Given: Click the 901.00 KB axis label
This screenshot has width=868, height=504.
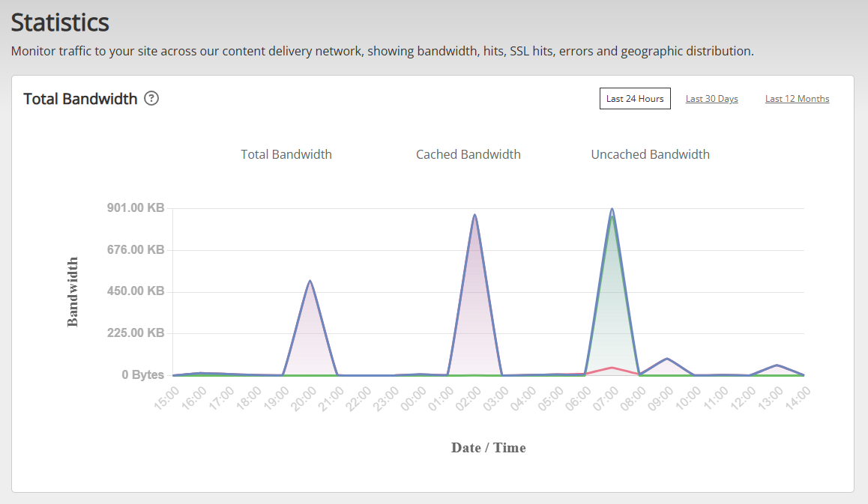Looking at the screenshot, I should [136, 207].
